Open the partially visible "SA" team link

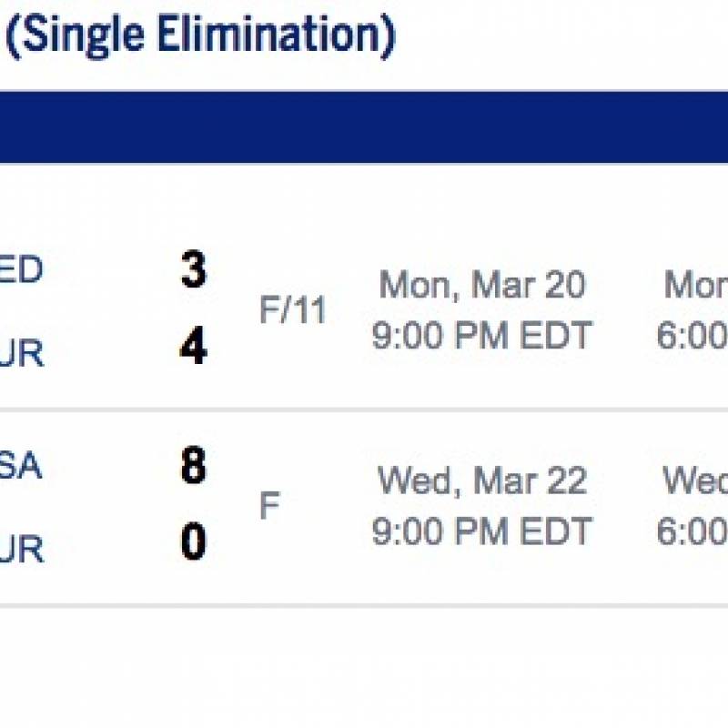click(21, 465)
